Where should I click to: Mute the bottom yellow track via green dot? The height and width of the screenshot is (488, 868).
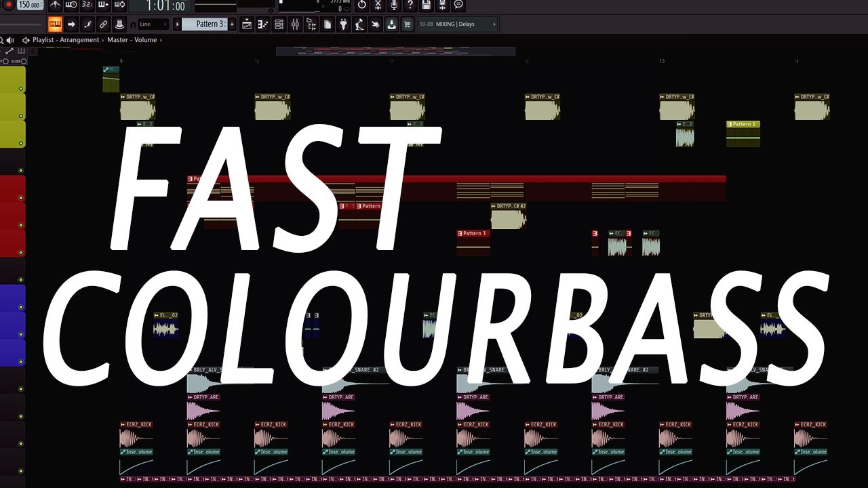click(x=21, y=143)
